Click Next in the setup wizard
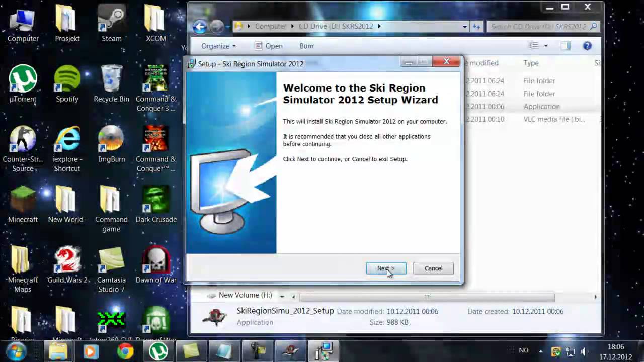Screen dimensions: 644x362 pyautogui.click(x=386, y=268)
